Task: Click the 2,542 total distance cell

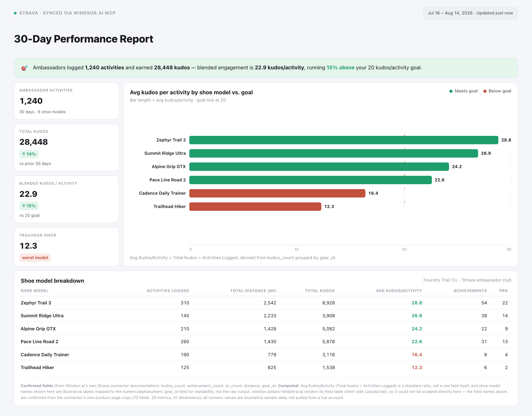Action: point(270,303)
